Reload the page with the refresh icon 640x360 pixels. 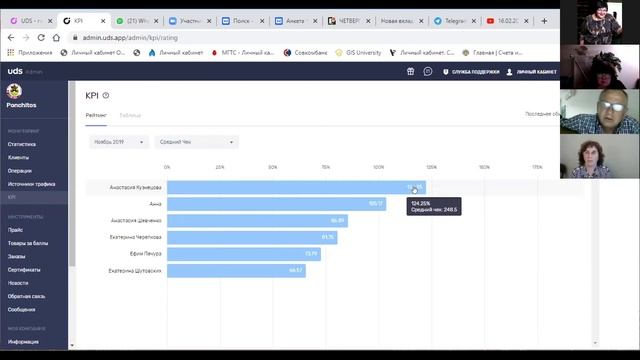point(41,38)
